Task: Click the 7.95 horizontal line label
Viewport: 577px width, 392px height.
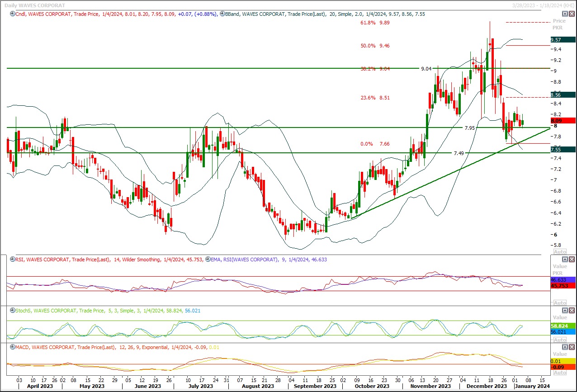Action: pyautogui.click(x=470, y=128)
